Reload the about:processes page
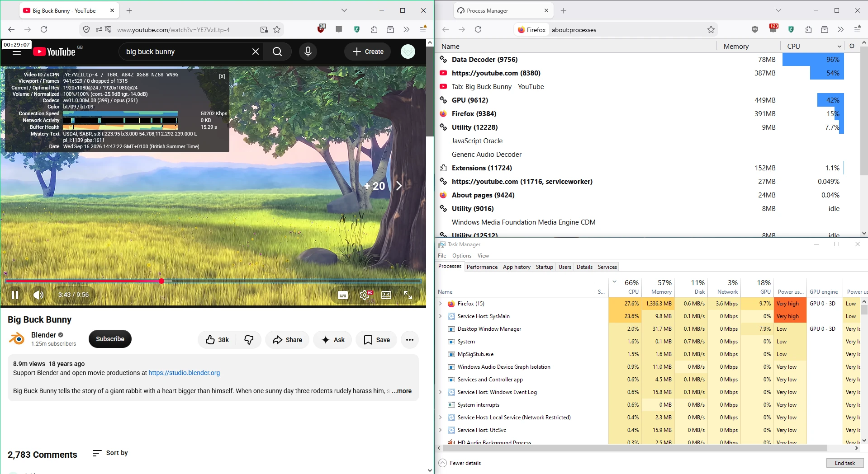The height and width of the screenshot is (474, 868). tap(478, 29)
